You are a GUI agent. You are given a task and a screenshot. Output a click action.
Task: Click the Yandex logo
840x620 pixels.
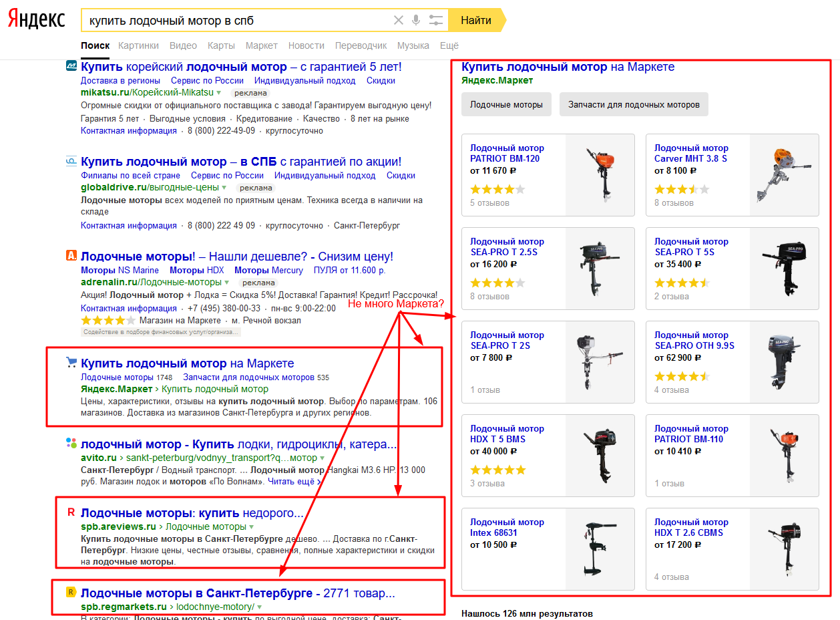37,19
